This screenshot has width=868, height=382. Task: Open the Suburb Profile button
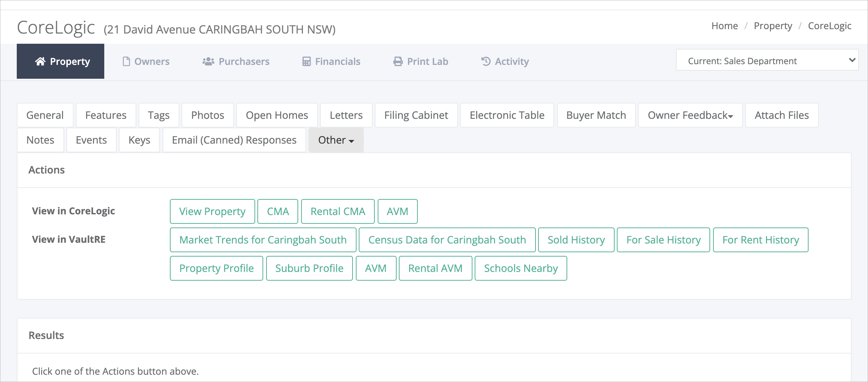tap(309, 268)
